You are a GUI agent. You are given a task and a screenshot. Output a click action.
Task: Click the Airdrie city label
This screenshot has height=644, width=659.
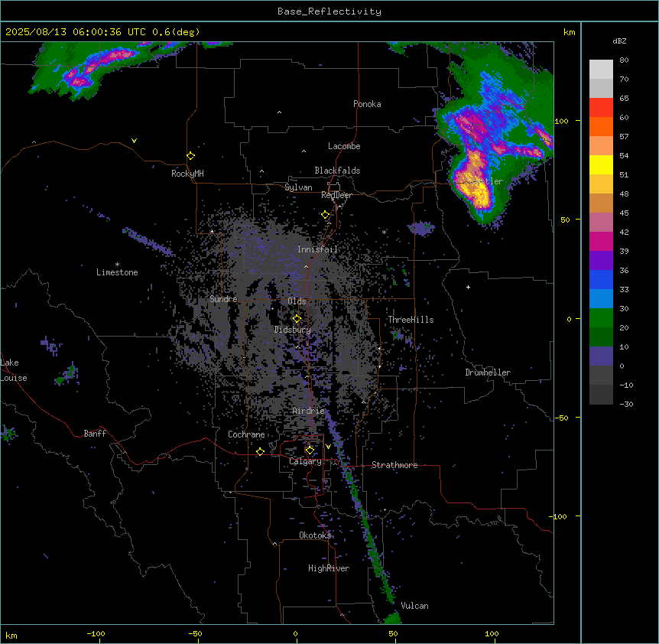click(x=308, y=411)
